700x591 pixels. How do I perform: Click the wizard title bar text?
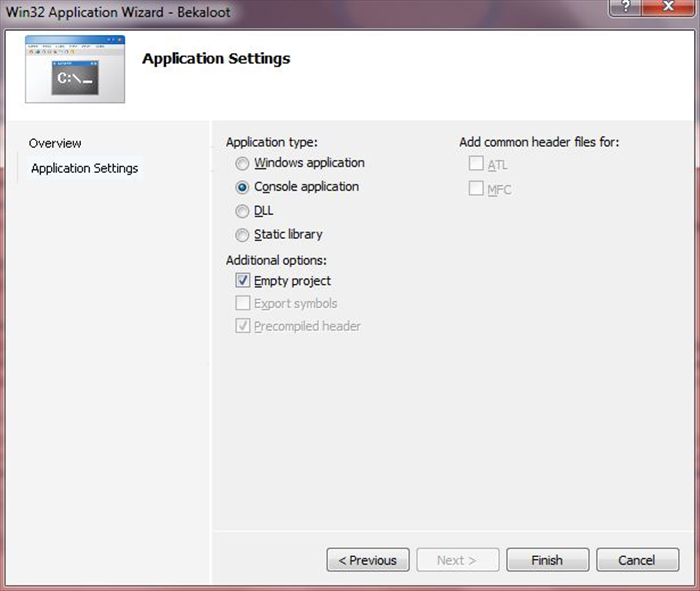pyautogui.click(x=118, y=12)
